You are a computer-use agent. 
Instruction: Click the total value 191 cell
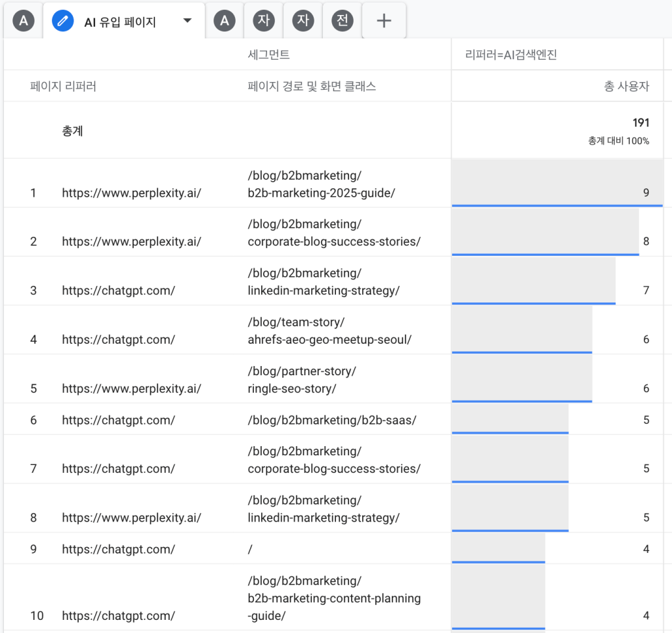pos(640,123)
